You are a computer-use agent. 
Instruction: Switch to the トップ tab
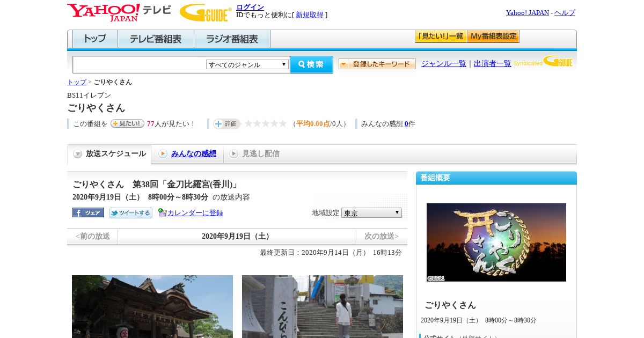coord(95,39)
